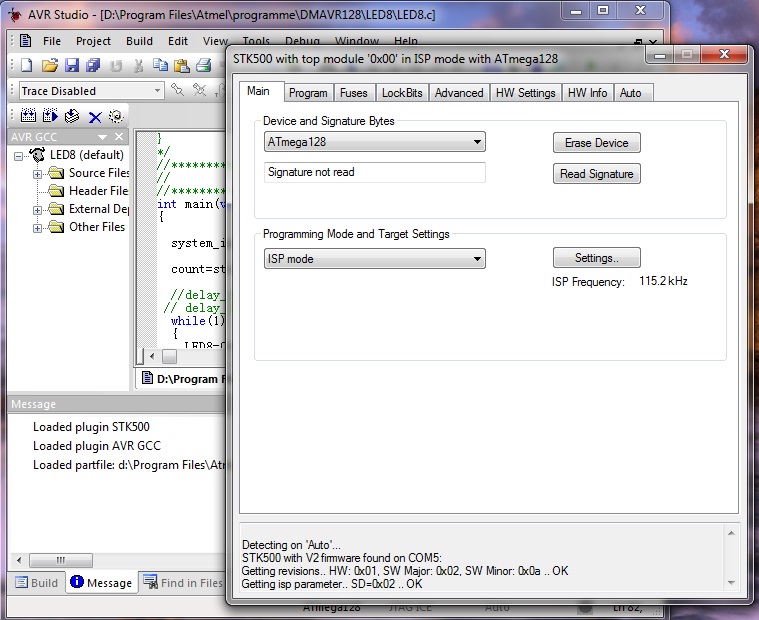Click scroll-up arrow in STK500 log
Screen dimensions: 759x620
(731, 533)
